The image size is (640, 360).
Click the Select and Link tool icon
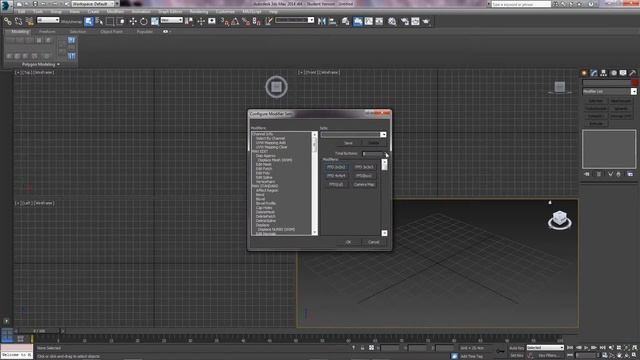8,21
